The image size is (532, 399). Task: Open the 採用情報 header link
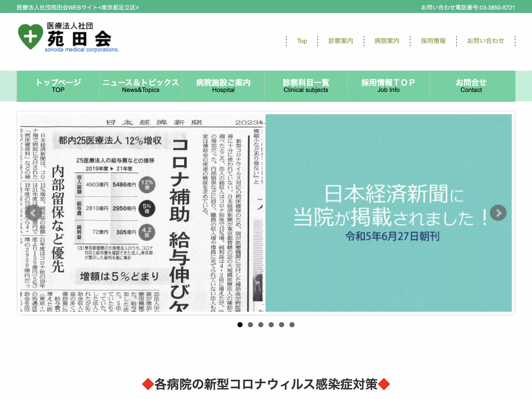point(433,41)
